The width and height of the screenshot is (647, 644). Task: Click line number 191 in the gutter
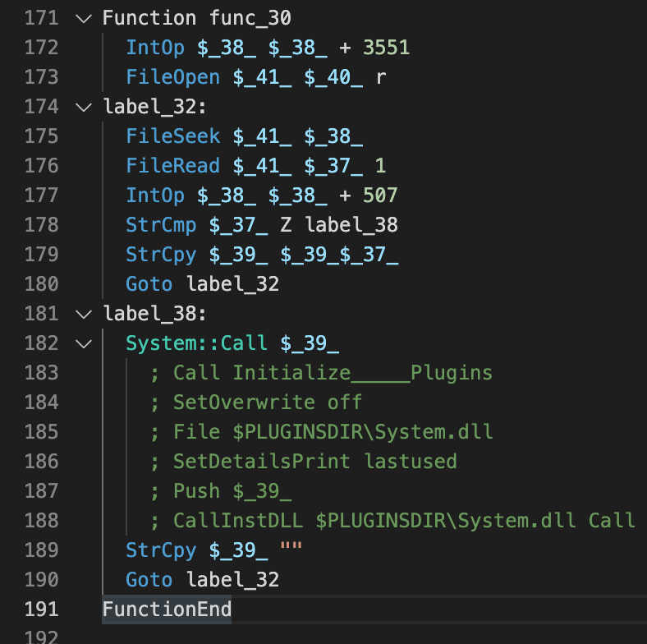(41, 609)
